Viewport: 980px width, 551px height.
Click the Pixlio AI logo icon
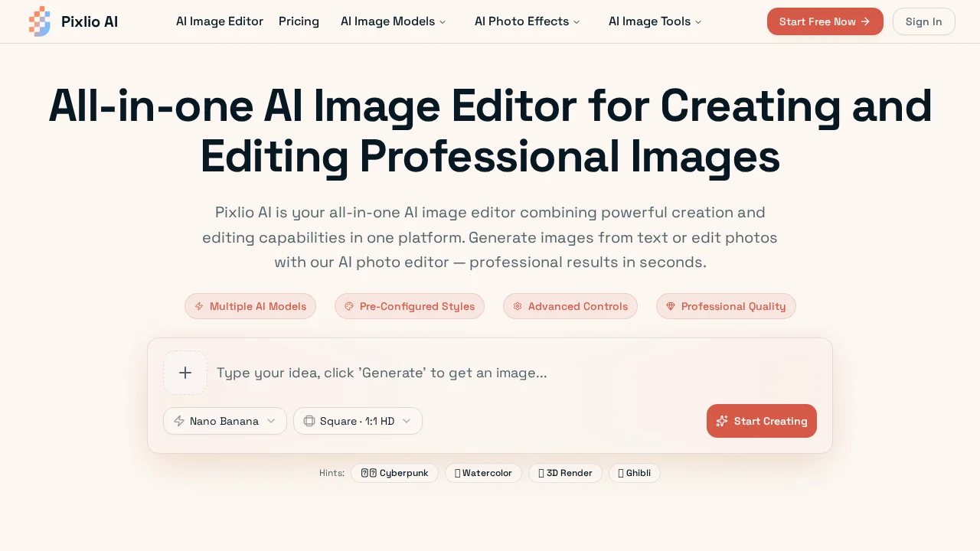point(39,21)
